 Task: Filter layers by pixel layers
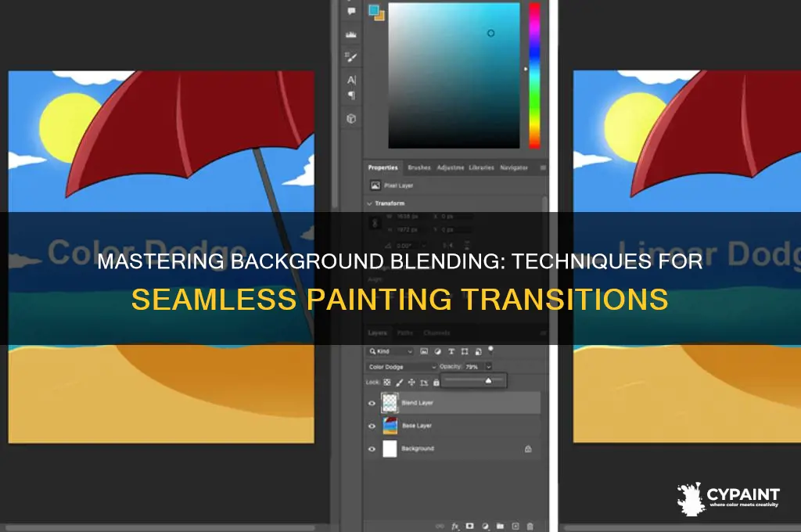[x=423, y=351]
